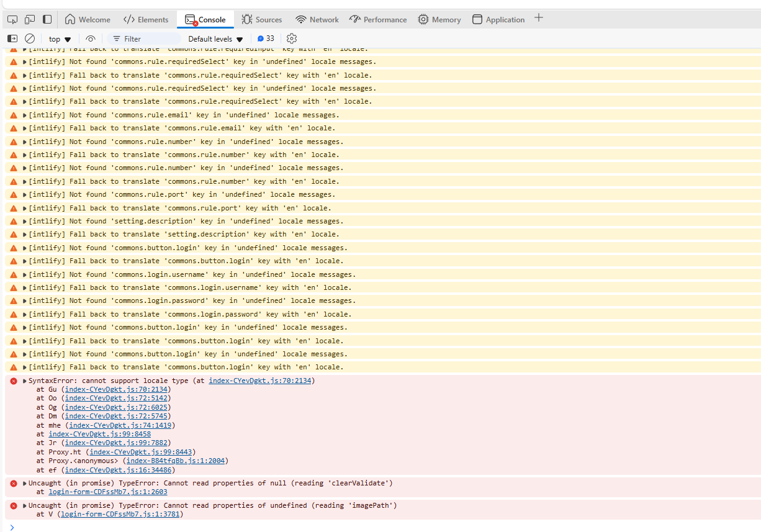Open the ef stack frame link index-CYevDgkt.js:16:34486
The image size is (761, 532).
tap(119, 470)
